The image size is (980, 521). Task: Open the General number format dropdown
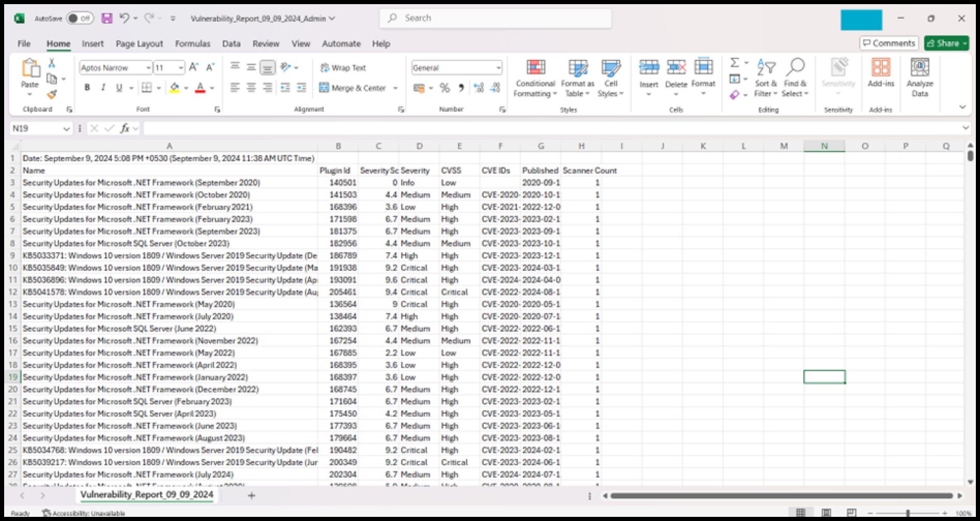point(498,68)
